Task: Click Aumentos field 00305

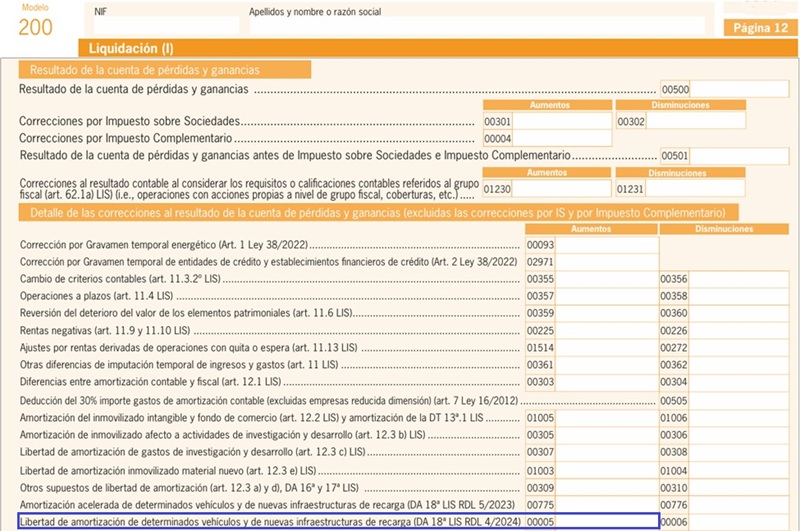Action: (607, 435)
